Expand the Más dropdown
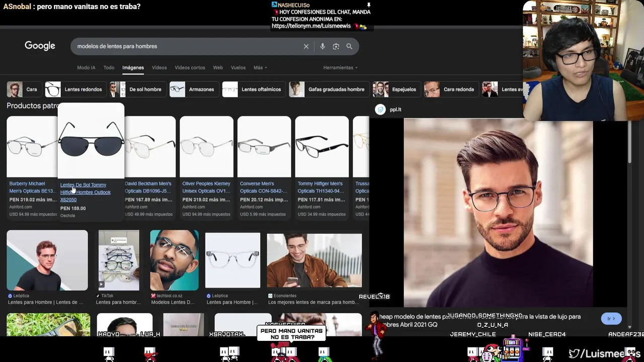Image resolution: width=644 pixels, height=362 pixels. coord(260,67)
